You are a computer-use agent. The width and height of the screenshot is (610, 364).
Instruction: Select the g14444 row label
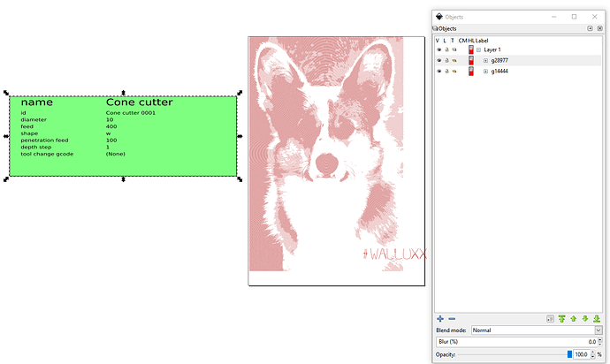(500, 72)
